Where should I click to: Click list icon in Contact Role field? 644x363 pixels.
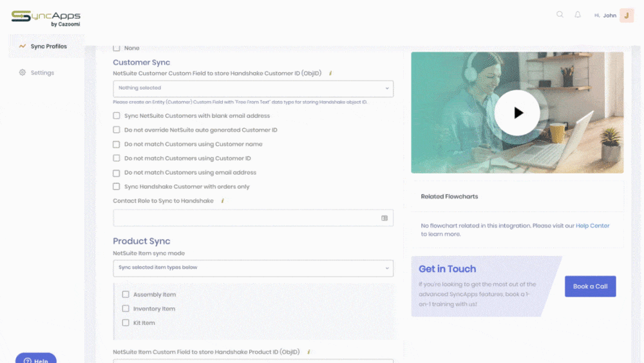click(x=384, y=219)
